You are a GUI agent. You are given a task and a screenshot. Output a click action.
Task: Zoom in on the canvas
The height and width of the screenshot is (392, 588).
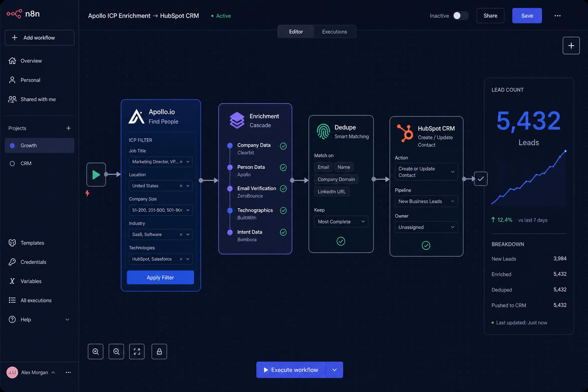96,351
